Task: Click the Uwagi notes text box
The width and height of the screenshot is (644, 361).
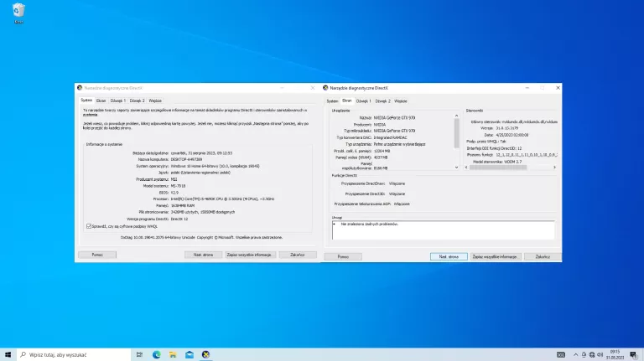Action: (x=443, y=230)
